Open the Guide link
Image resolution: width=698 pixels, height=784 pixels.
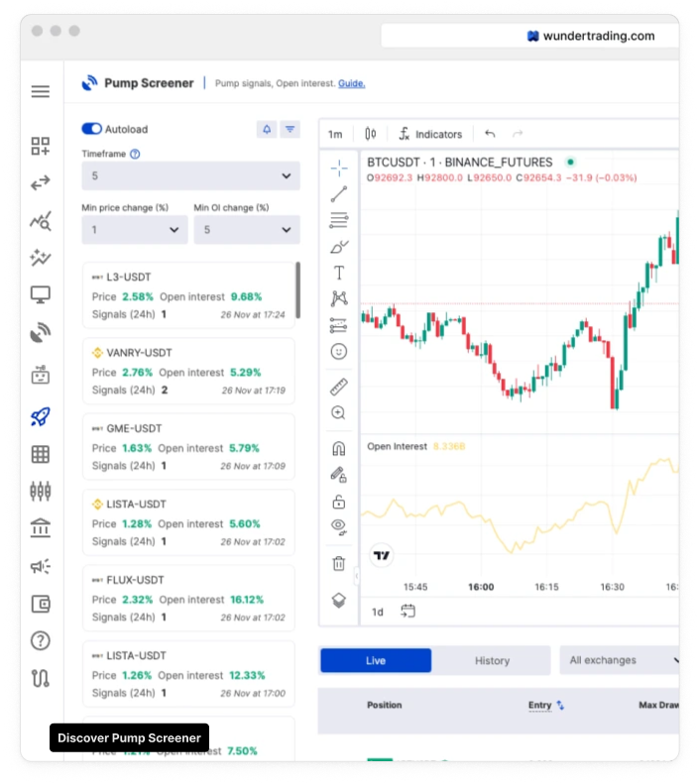tap(352, 83)
